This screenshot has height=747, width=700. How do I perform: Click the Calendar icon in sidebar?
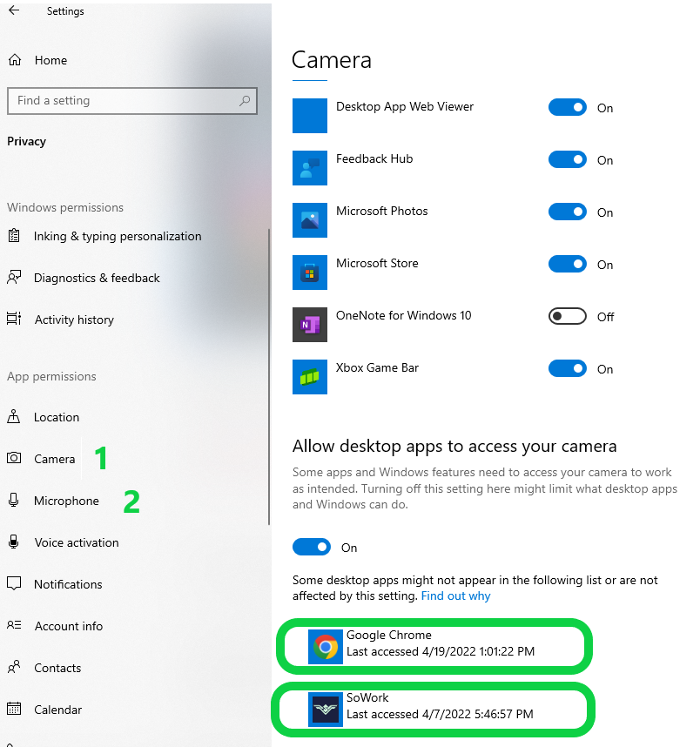14,709
